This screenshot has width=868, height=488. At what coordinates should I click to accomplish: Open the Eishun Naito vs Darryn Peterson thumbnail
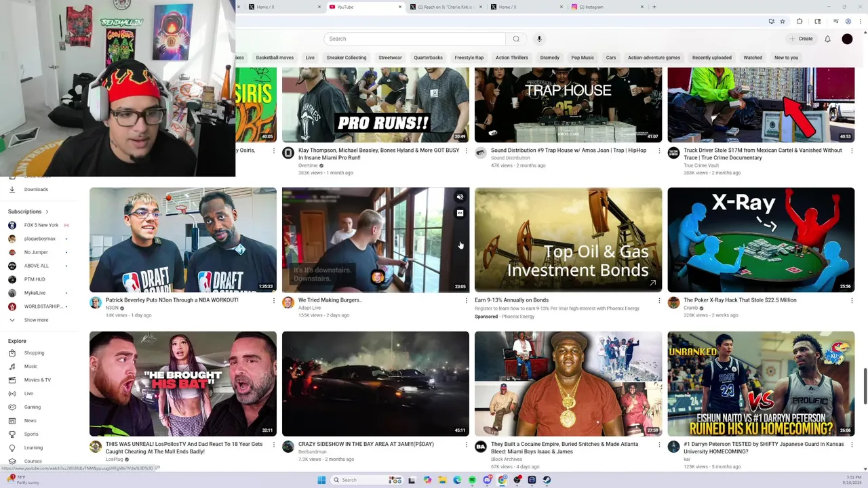[x=761, y=384]
